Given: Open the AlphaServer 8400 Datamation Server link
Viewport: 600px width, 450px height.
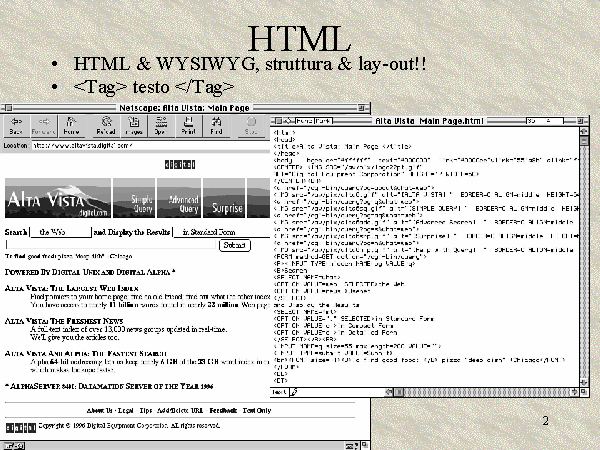Looking at the screenshot, I should click(x=109, y=386).
